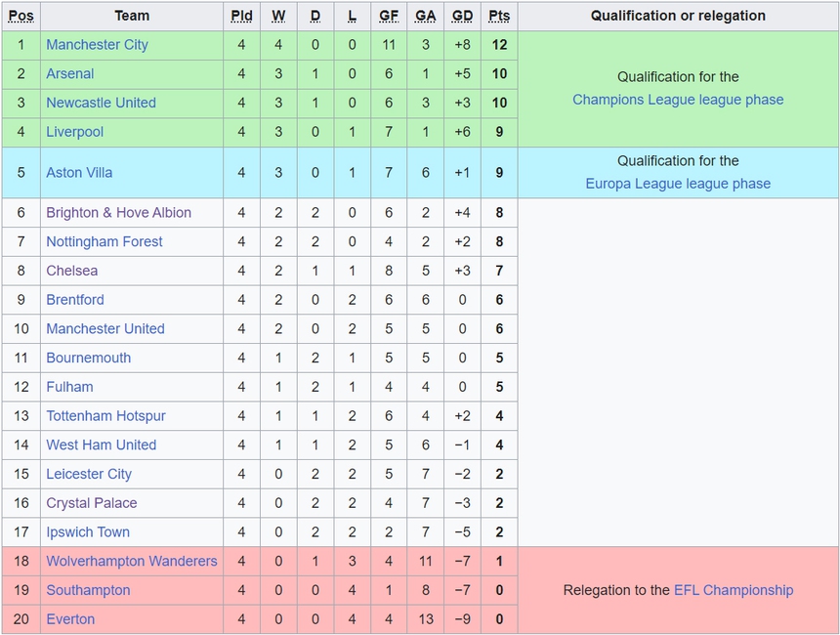
Task: Open Wolverhampton Wanderers team page
Action: coord(132,562)
